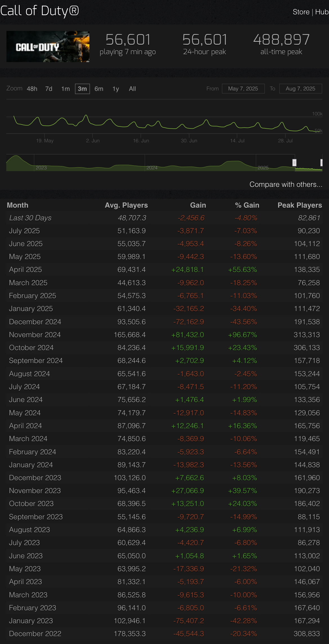Click January 2024 percent gain -13.56%
Image resolution: width=329 pixels, height=644 pixels.
click(244, 465)
